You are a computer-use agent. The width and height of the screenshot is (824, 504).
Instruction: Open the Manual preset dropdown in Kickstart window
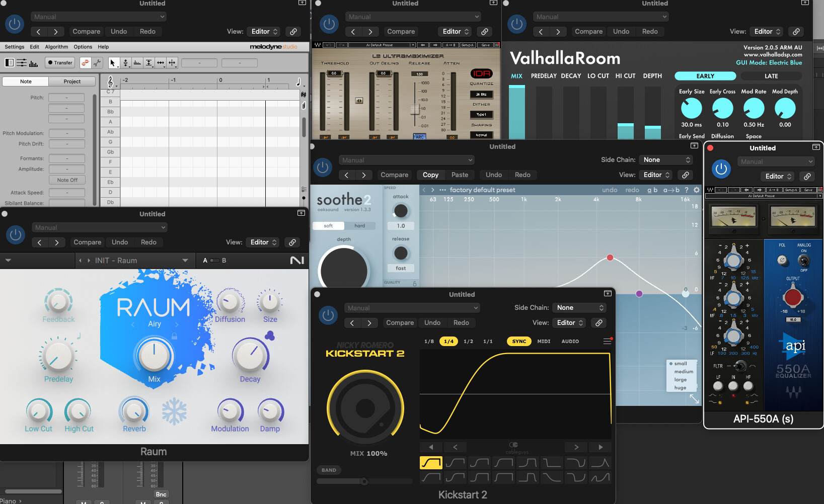[412, 308]
